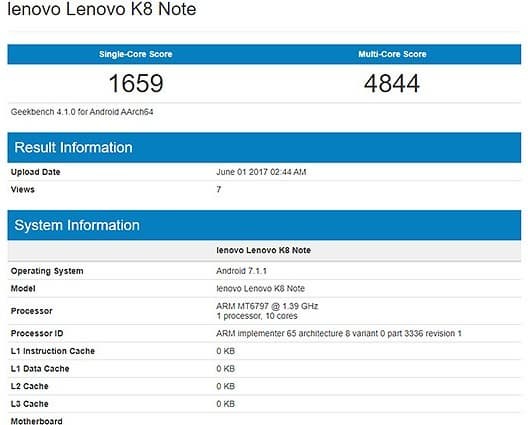The image size is (528, 425).
Task: Select the ARM implementer 65 architecture value
Action: [339, 333]
